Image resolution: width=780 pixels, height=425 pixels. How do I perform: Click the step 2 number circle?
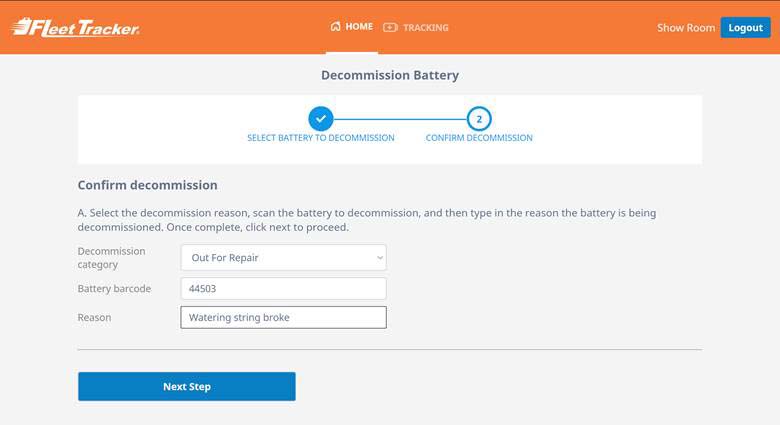point(479,118)
